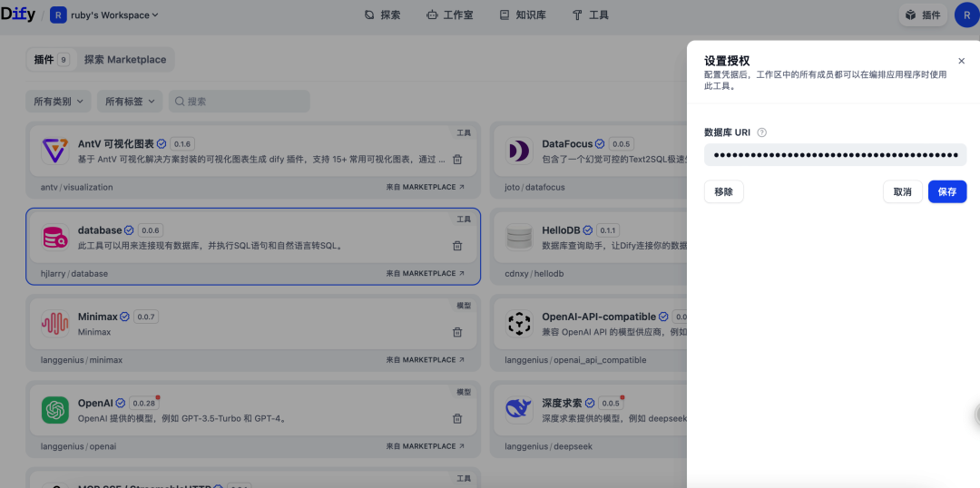Image resolution: width=980 pixels, height=488 pixels.
Task: Open Minimax 来自 MARKETPLACE link
Action: [425, 360]
